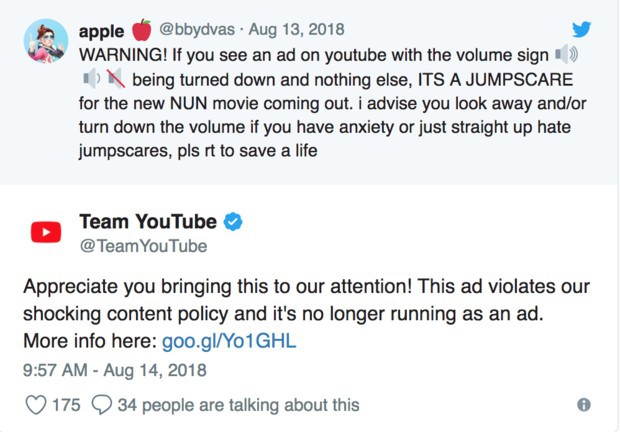Click the blue verified badge
The width and height of the screenshot is (620, 432).
click(233, 221)
